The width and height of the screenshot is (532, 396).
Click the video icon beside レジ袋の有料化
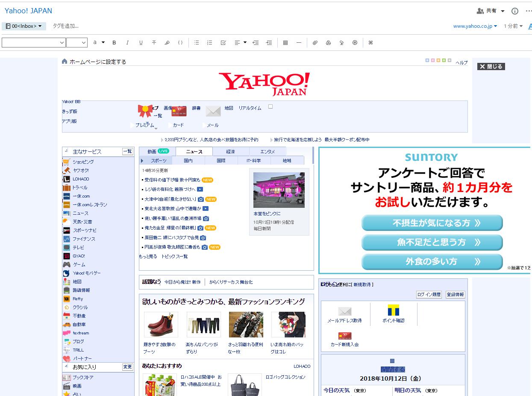coord(200,189)
